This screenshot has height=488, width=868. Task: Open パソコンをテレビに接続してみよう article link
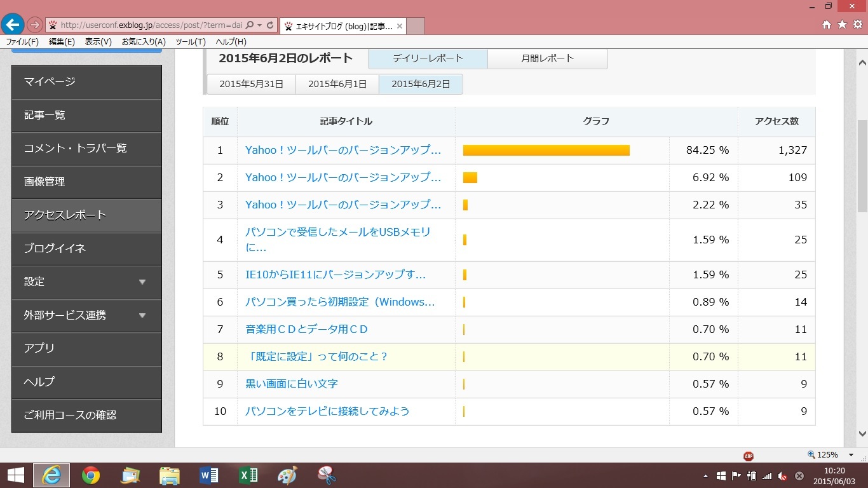pyautogui.click(x=327, y=412)
